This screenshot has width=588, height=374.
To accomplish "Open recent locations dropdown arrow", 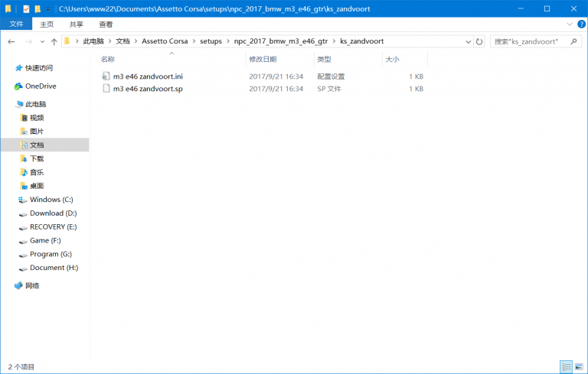I will 42,41.
